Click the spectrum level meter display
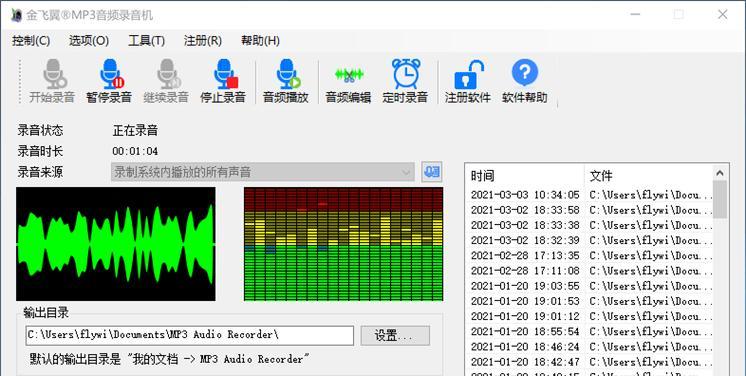 tap(344, 244)
